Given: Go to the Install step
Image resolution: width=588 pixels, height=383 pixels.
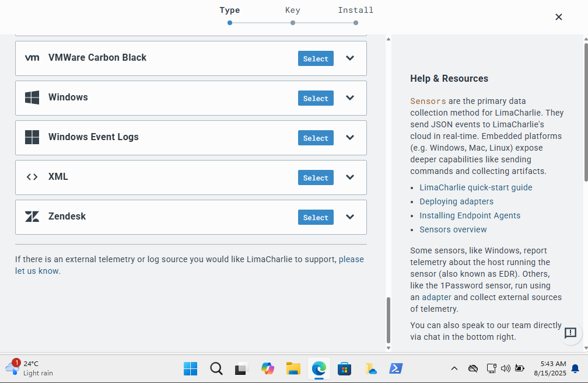Looking at the screenshot, I should click(355, 10).
